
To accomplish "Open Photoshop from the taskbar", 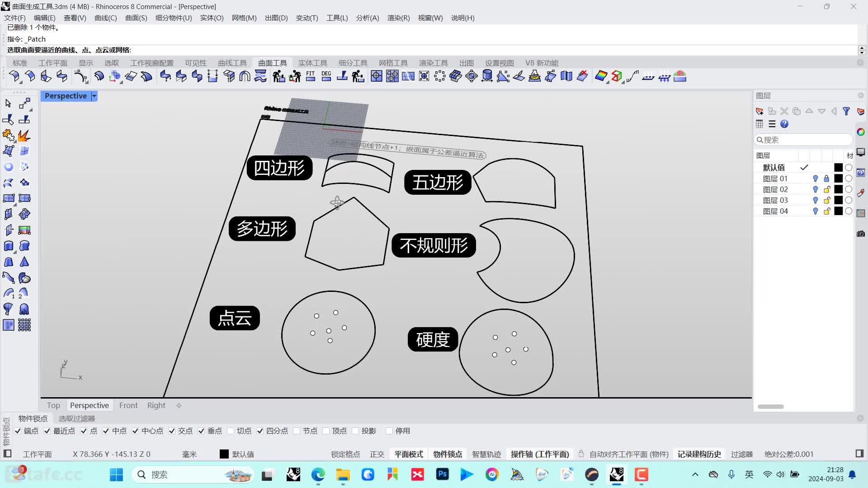I will [x=442, y=474].
